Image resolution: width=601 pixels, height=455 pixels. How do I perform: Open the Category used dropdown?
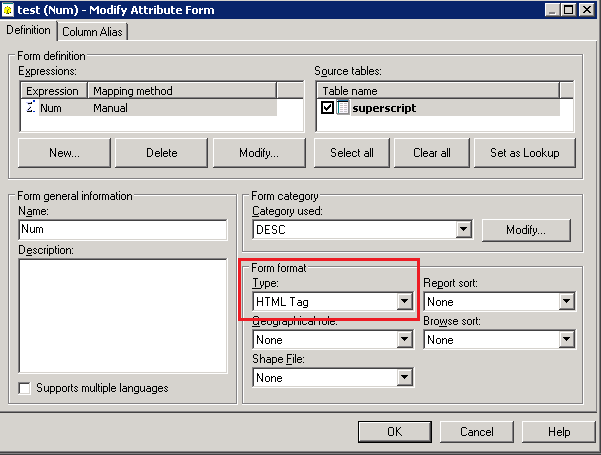click(464, 229)
